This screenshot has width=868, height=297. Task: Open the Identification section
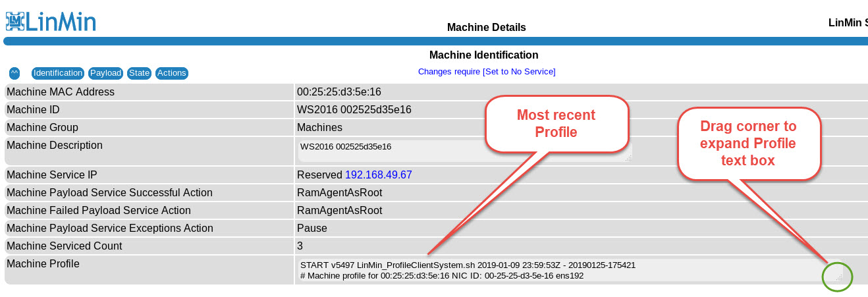point(58,73)
